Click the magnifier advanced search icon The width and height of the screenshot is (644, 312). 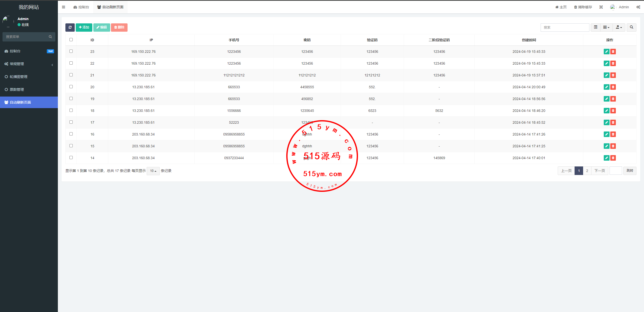point(631,27)
